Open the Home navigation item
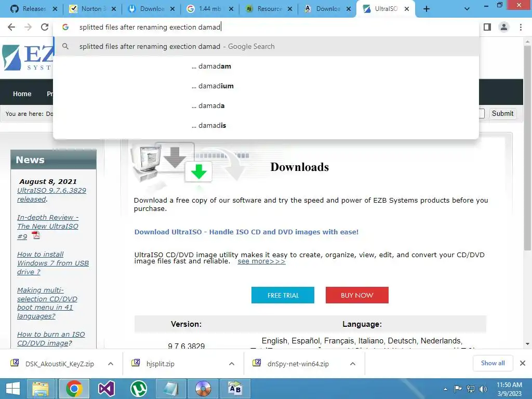The image size is (532, 399). click(x=22, y=94)
